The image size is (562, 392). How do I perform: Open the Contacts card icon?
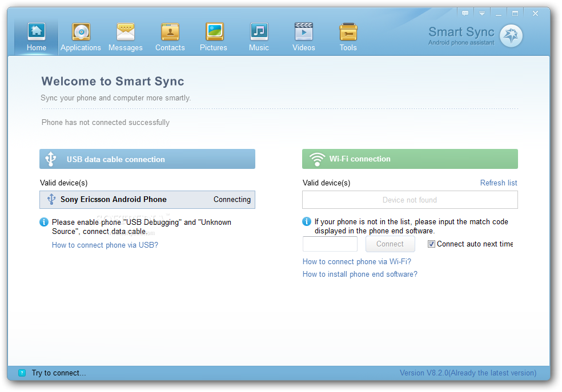(x=170, y=32)
